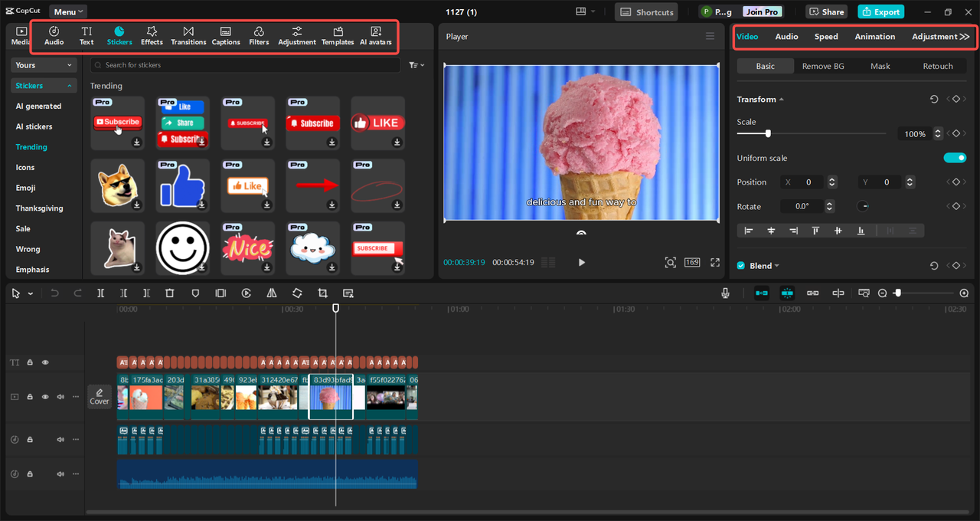This screenshot has height=521, width=980.
Task: Select the Emoji sticker category
Action: [26, 188]
